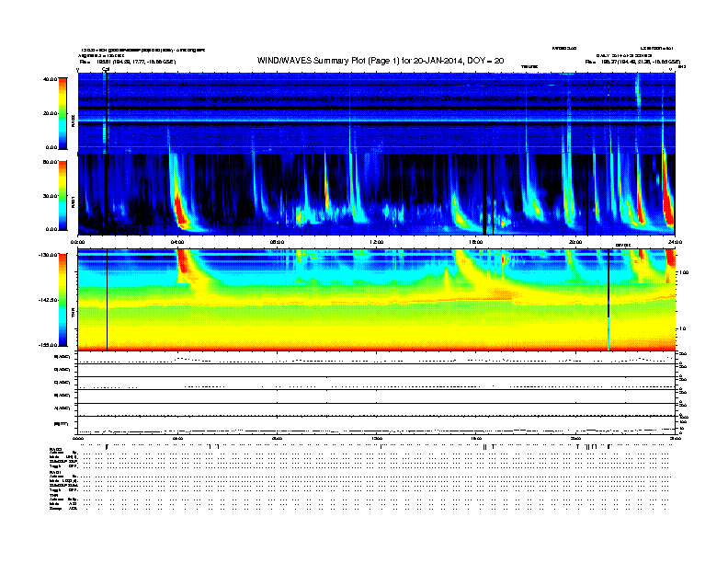Click the 16:00 time label below RAD1 spectrogram

click(476, 242)
